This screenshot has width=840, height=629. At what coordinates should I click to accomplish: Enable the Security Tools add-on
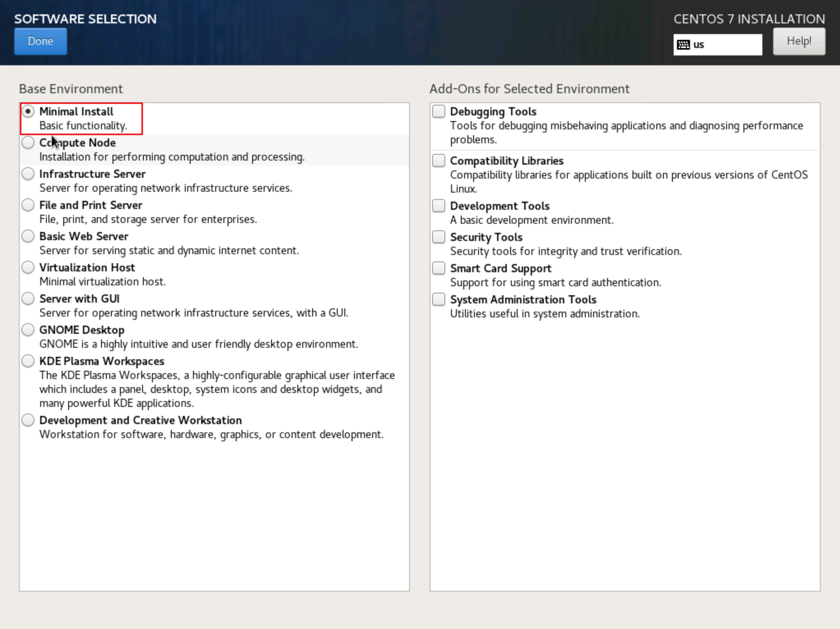point(439,237)
